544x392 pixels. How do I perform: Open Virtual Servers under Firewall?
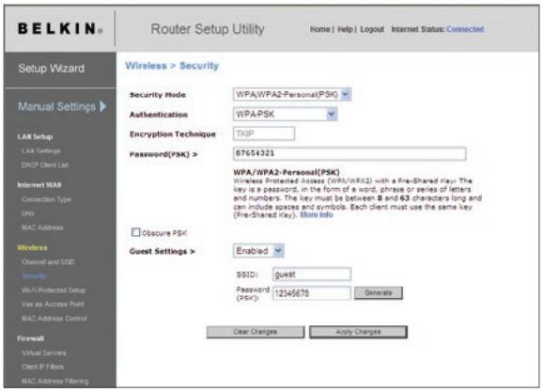(44, 353)
